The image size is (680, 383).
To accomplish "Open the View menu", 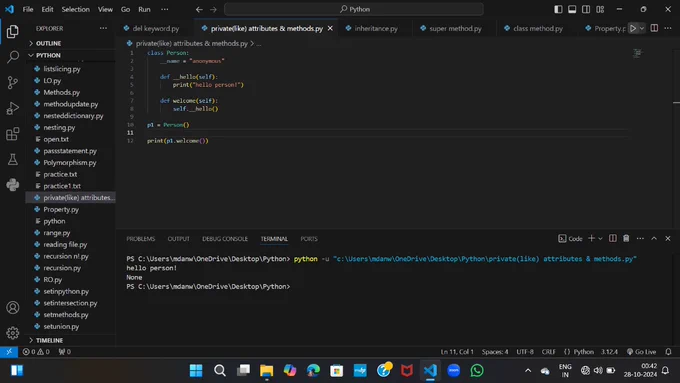I will point(105,9).
